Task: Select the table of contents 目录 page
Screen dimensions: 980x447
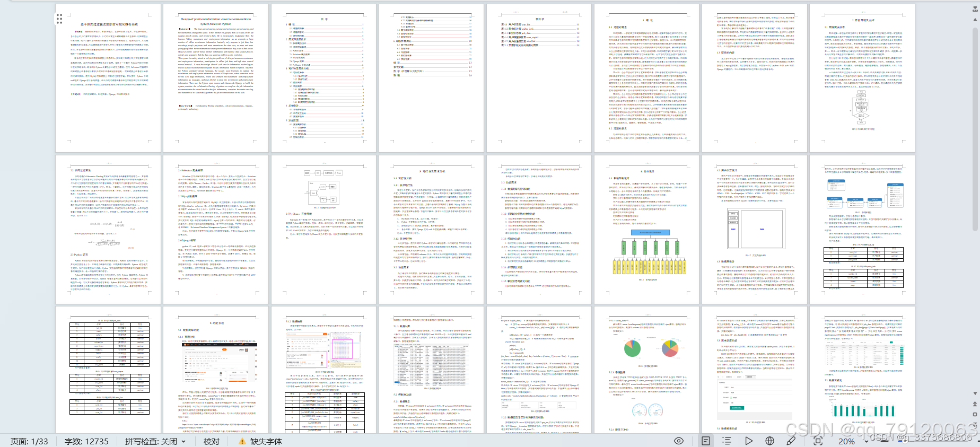Action: 323,78
